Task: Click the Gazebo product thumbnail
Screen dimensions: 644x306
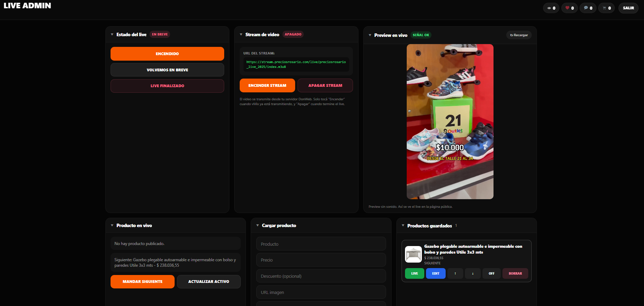Action: point(413,254)
